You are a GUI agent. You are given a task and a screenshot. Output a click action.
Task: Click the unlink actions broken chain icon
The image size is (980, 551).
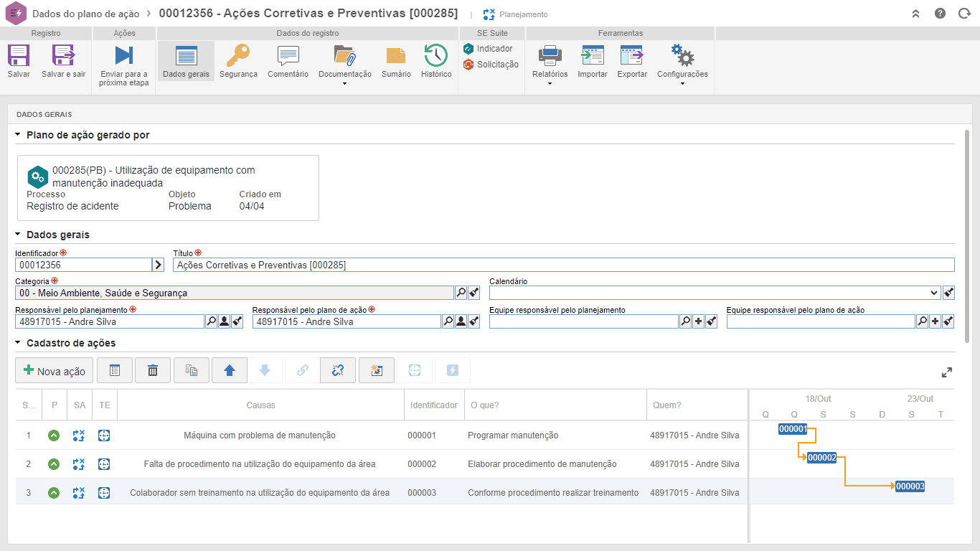338,370
